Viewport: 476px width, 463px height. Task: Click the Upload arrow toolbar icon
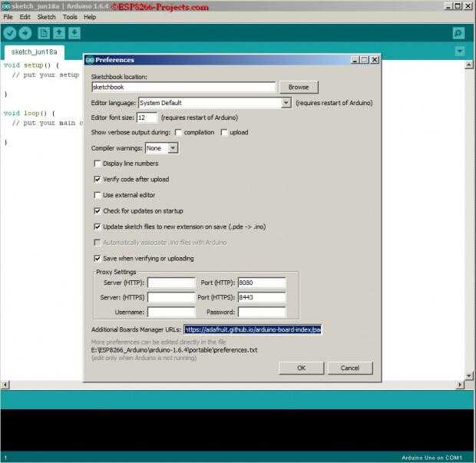pos(25,33)
